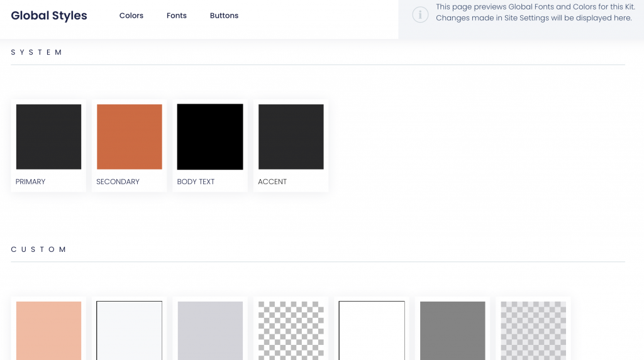Jump to the Fonts section
644x360 pixels.
pyautogui.click(x=177, y=16)
